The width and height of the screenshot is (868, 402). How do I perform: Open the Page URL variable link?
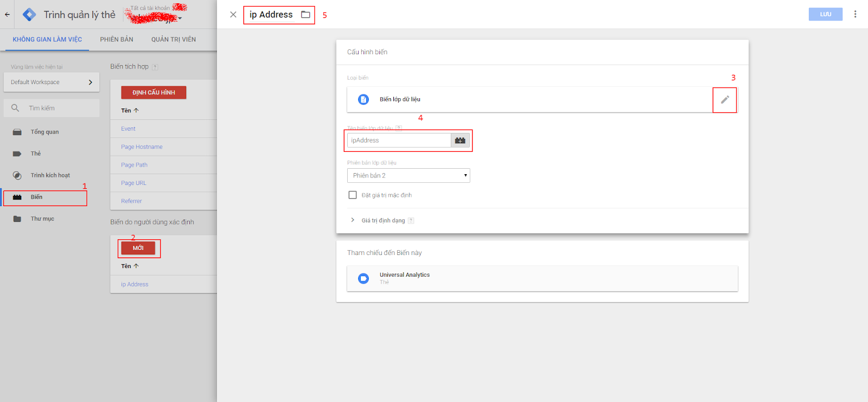tap(133, 183)
